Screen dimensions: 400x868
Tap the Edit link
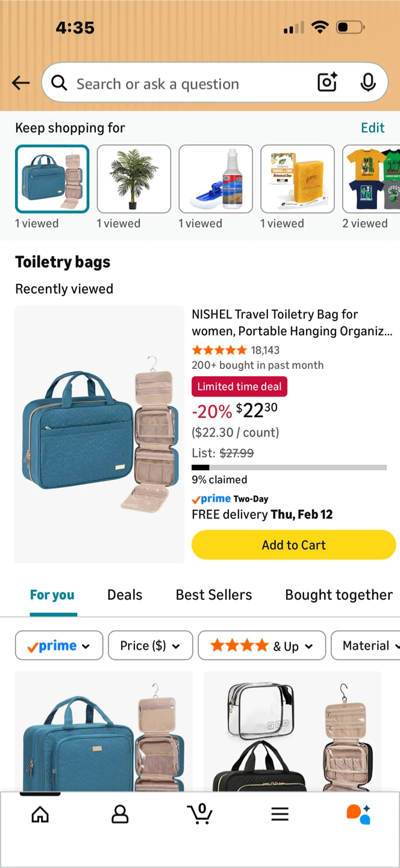click(372, 128)
